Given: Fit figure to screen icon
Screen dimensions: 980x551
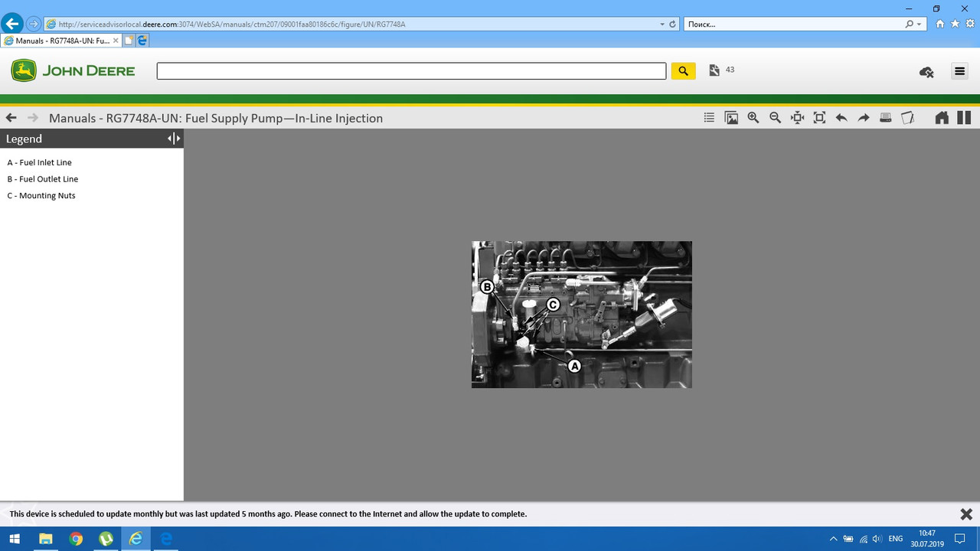Looking at the screenshot, I should pos(819,118).
